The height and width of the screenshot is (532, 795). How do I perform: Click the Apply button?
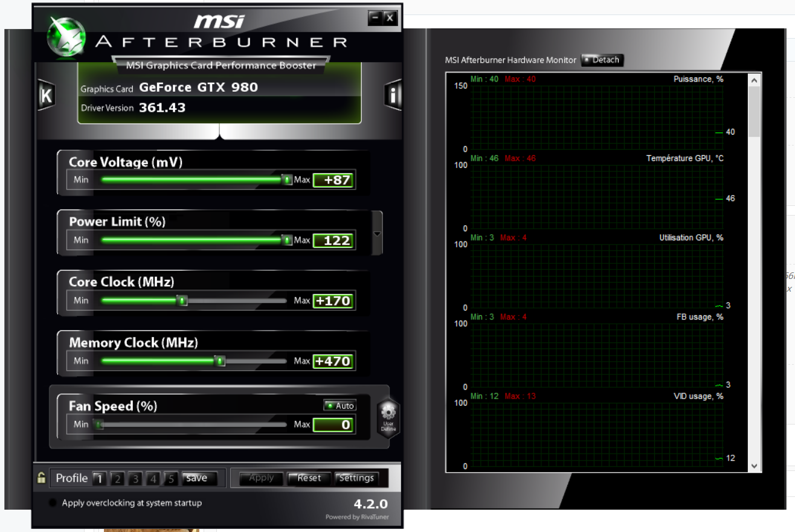(261, 478)
